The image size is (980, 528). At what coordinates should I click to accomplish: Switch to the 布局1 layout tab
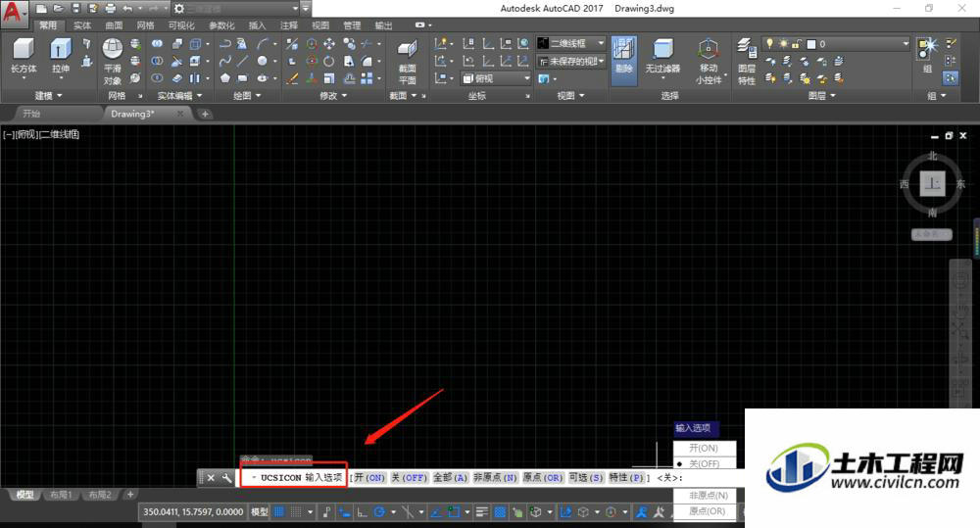(x=61, y=495)
